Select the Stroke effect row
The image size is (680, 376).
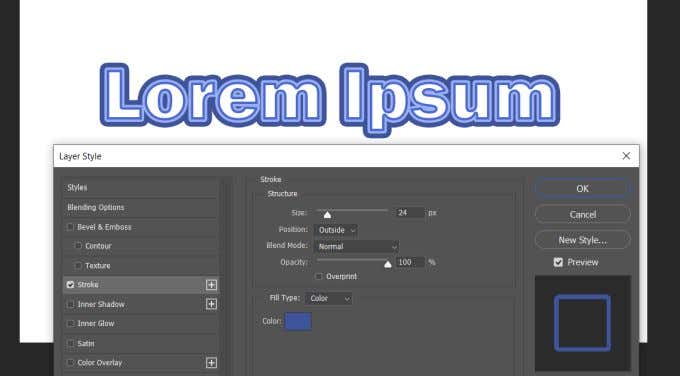coord(141,284)
